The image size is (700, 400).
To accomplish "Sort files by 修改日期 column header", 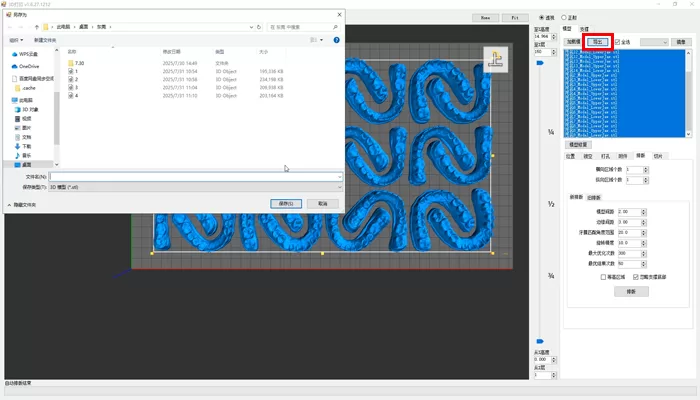I will click(x=171, y=52).
